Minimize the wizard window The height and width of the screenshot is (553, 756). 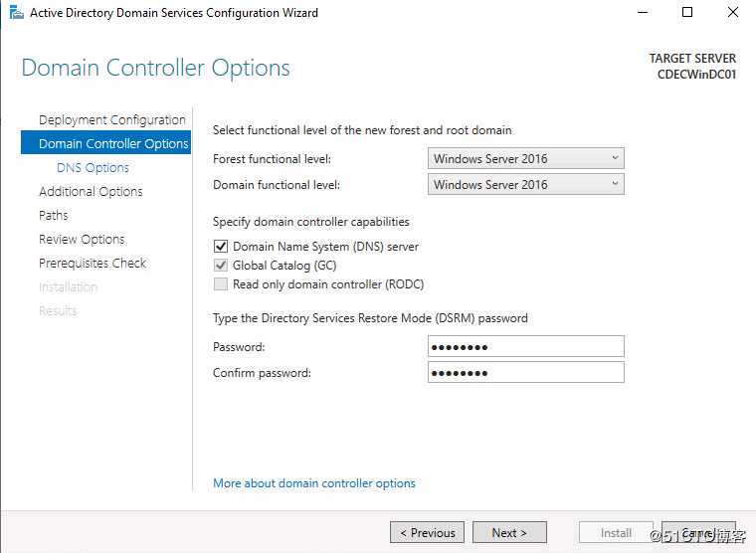(643, 13)
